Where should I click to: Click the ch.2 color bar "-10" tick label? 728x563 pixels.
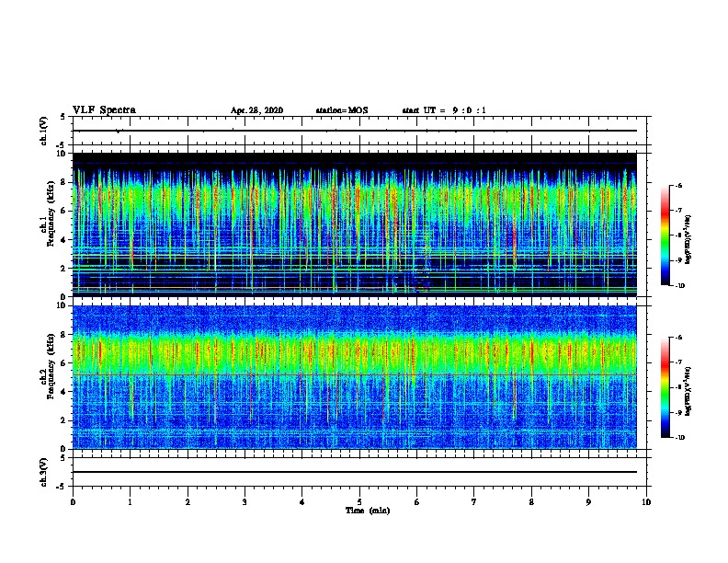pyautogui.click(x=679, y=438)
